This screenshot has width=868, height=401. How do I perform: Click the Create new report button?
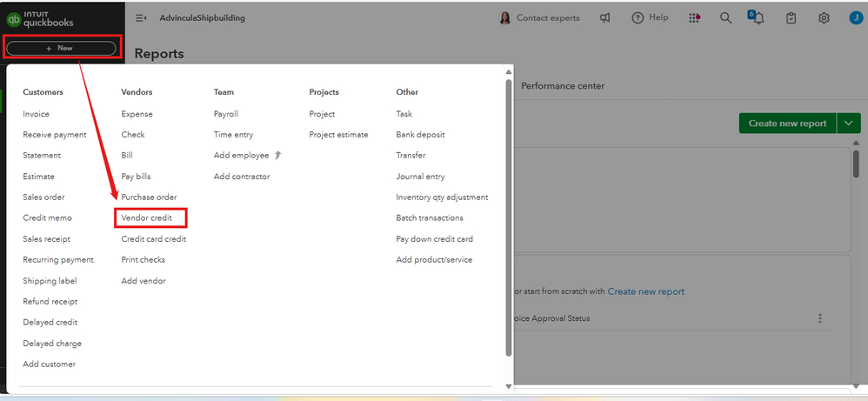click(x=787, y=124)
